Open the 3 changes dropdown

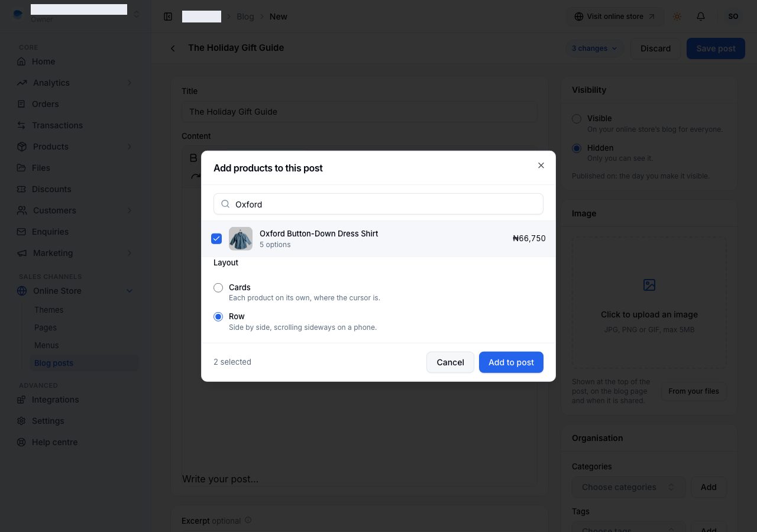[x=594, y=48]
